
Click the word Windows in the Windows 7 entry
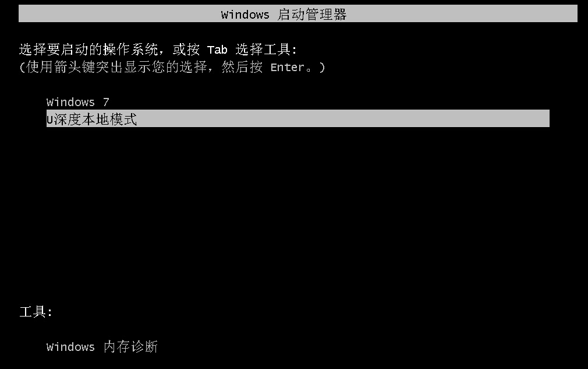tap(70, 102)
